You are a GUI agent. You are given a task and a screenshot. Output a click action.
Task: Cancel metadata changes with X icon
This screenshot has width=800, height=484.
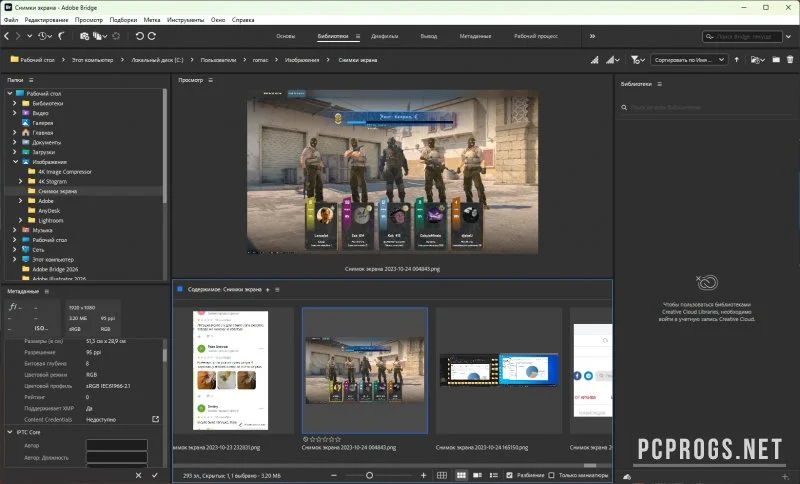138,475
